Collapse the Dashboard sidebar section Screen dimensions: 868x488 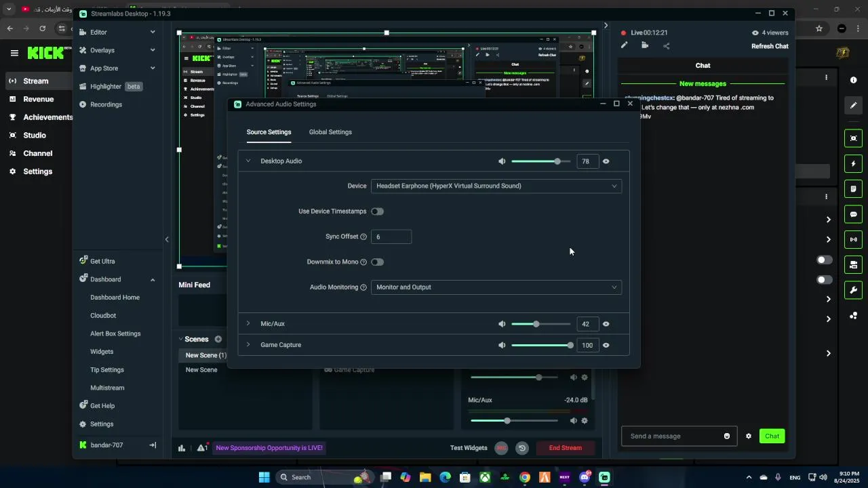point(153,280)
